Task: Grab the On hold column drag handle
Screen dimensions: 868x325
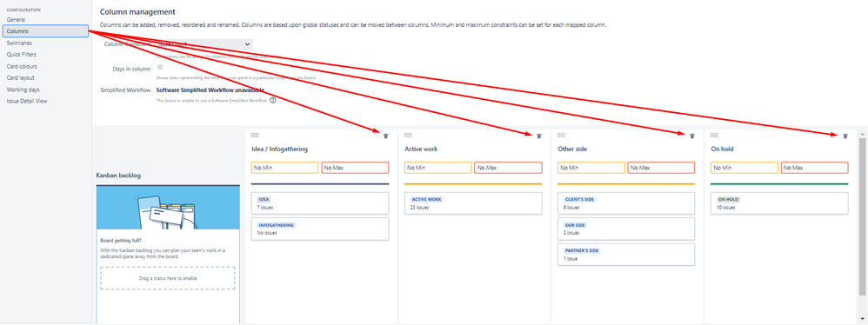Action: click(714, 135)
